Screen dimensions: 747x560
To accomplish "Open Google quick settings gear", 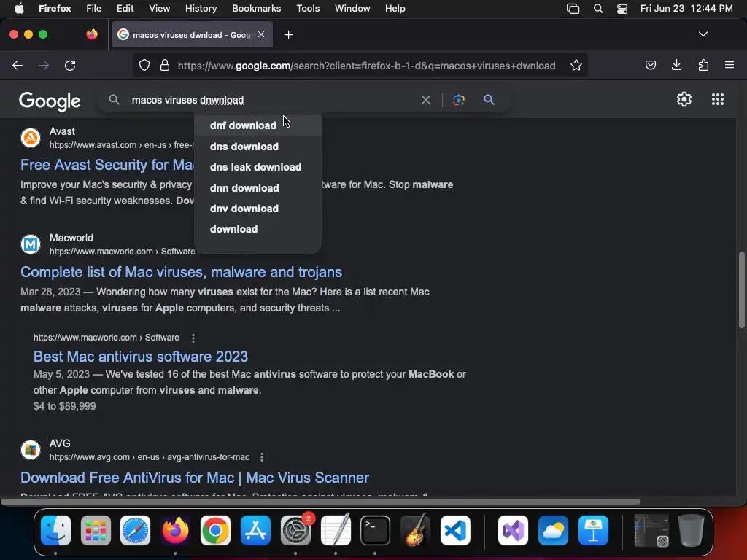I will tap(684, 99).
